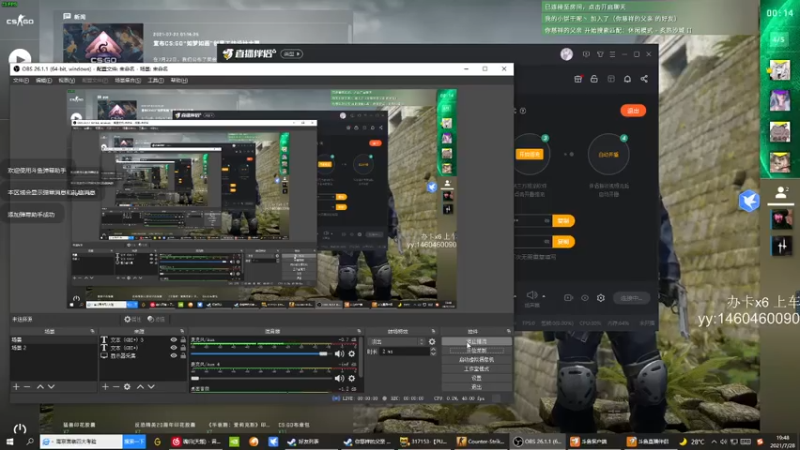Viewport: 800px width, 450px height.
Task: Move scene up with arrow icon
Action: [x=40, y=387]
